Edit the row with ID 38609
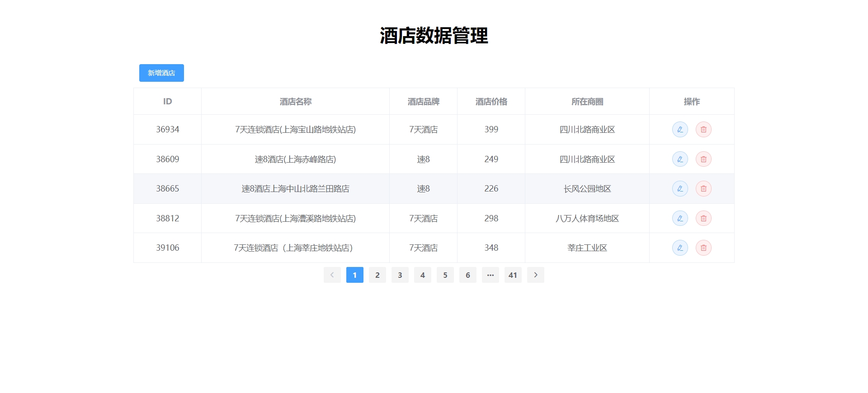 (x=680, y=159)
